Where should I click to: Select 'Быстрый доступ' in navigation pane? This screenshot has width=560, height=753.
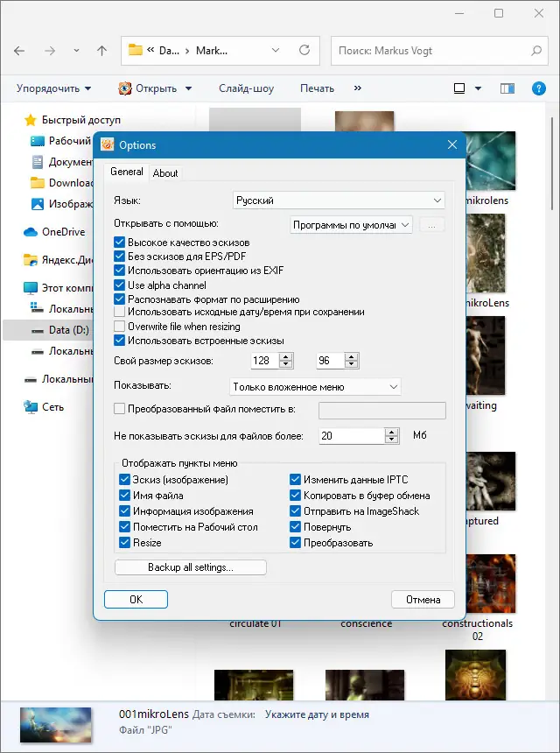pos(72,120)
